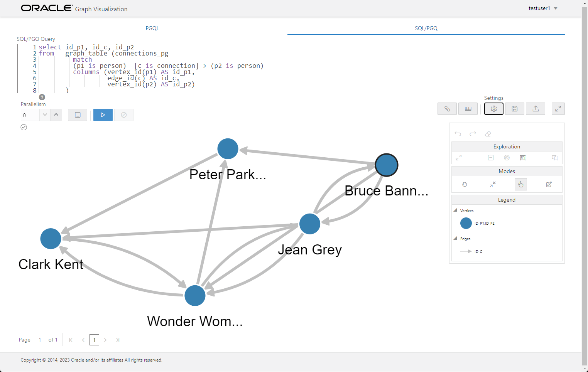
Task: Collapse the Edges legend section
Action: [x=455, y=239]
